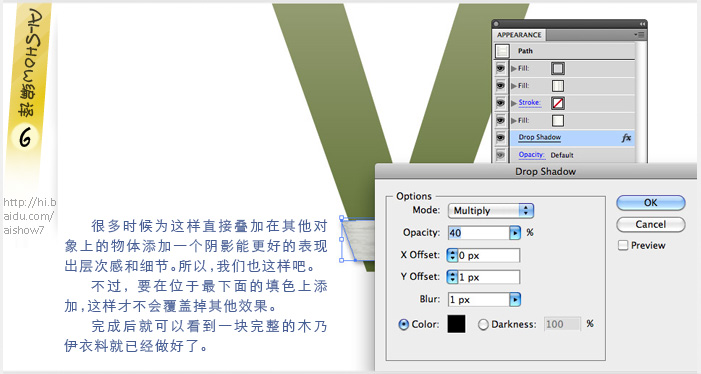The image size is (701, 374).
Task: Open the Opacity value arrow popup
Action: click(x=515, y=233)
